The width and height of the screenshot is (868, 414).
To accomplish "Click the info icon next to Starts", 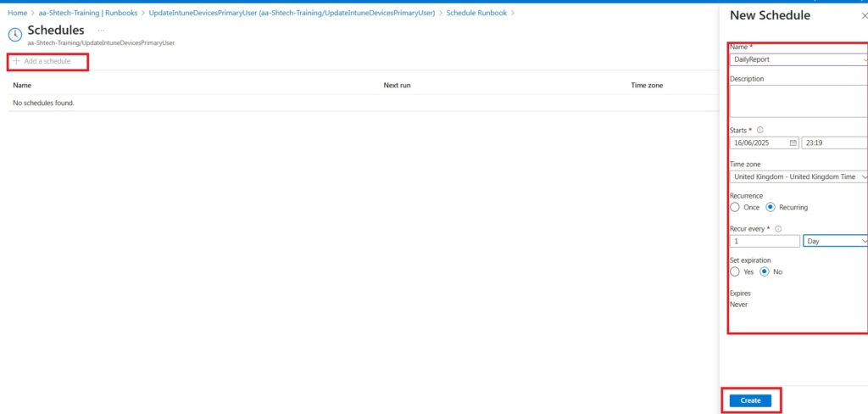I will pos(759,131).
